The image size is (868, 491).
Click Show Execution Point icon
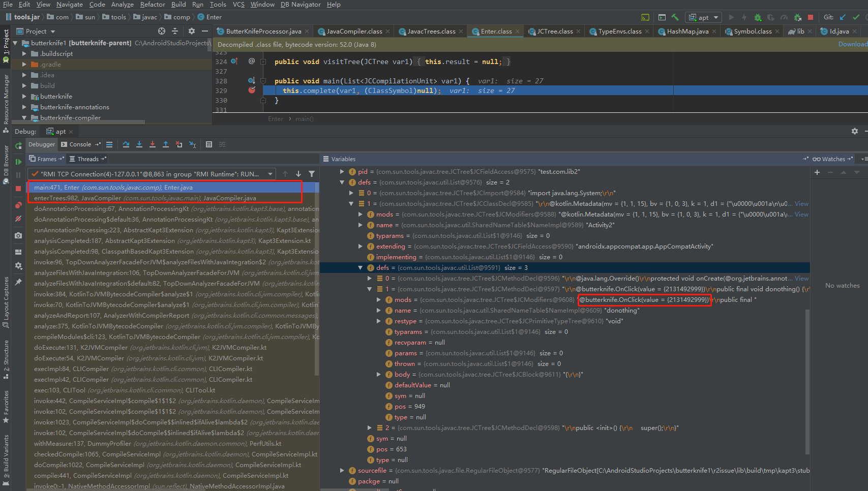109,144
